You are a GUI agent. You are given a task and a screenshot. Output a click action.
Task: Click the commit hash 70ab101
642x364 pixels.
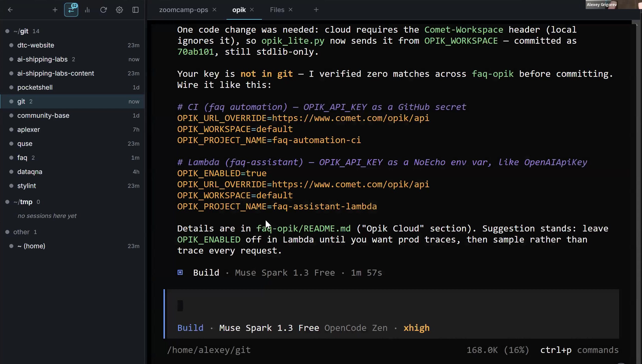pyautogui.click(x=196, y=52)
